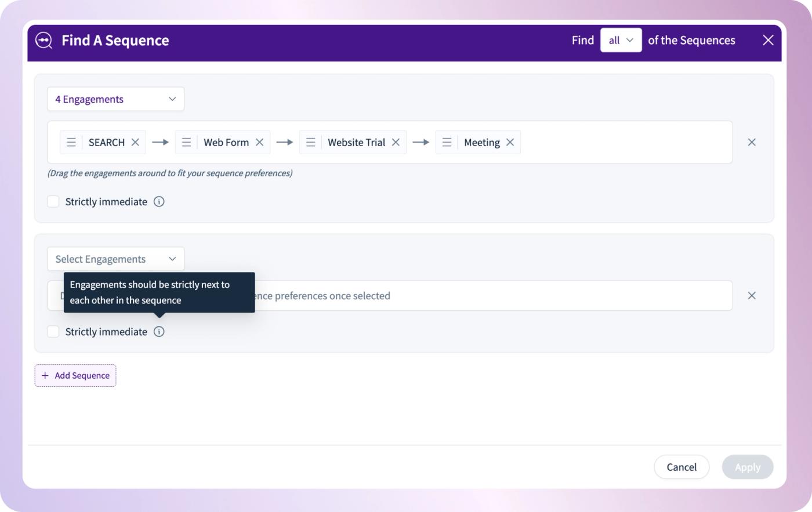
Task: Click the SEARCH chip drag handle
Action: click(x=71, y=142)
